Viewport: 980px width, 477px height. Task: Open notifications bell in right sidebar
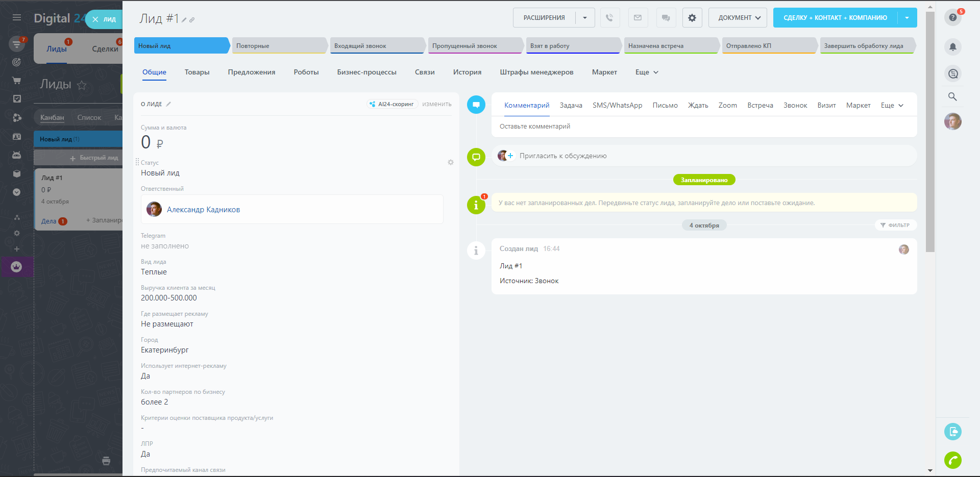coord(952,47)
